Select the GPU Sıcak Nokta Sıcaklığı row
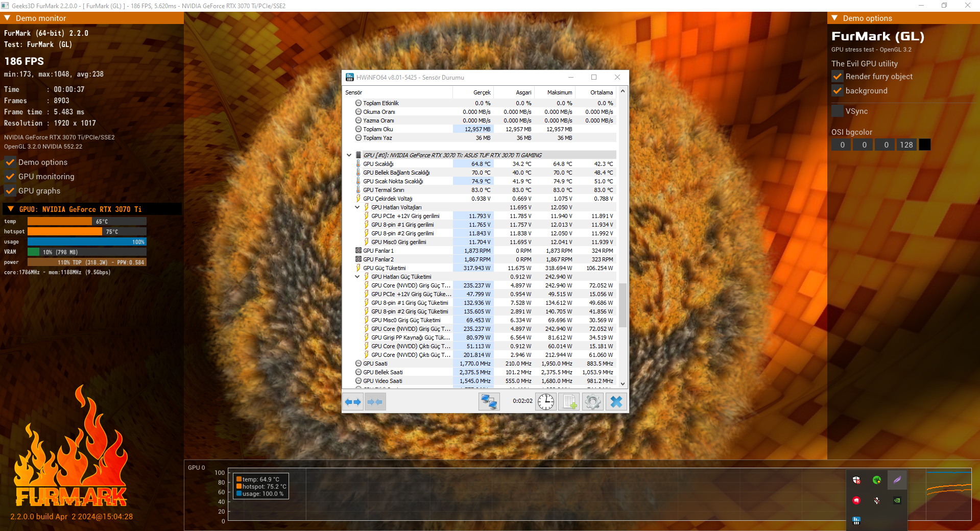Screen dimensions: 980x531 click(x=480, y=181)
